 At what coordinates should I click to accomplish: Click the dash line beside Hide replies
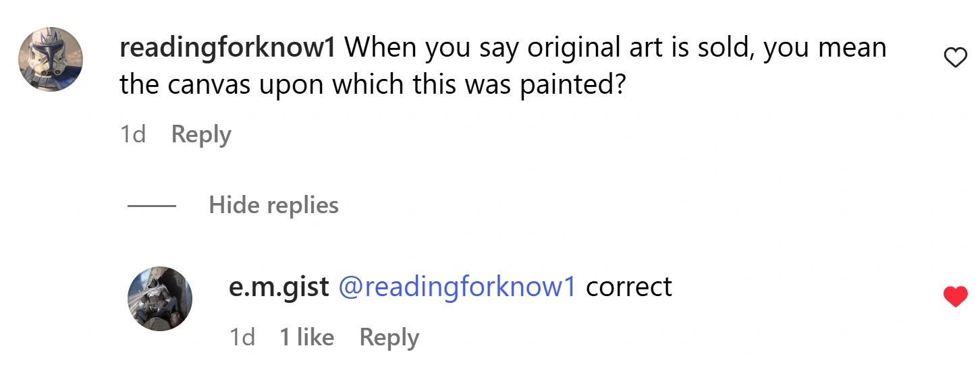[152, 205]
